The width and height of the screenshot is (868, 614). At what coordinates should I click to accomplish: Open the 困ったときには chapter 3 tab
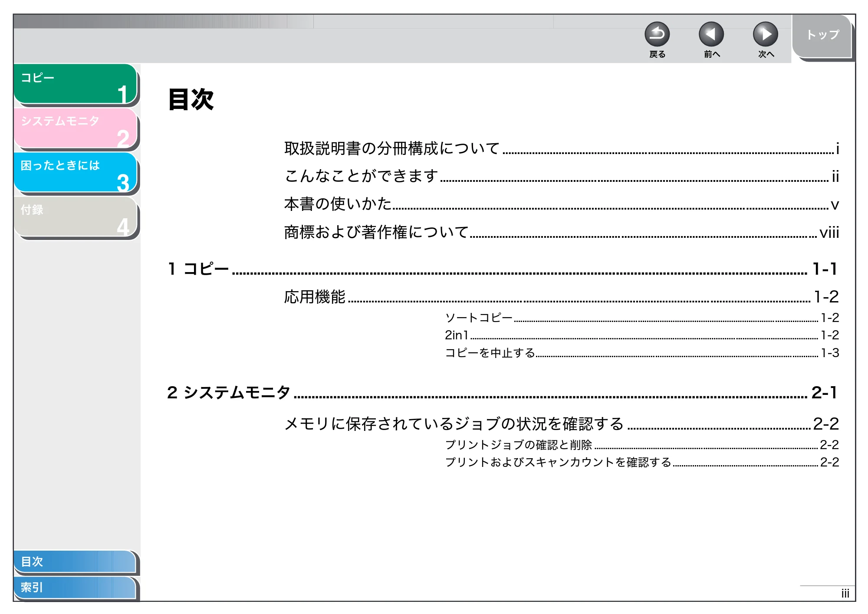point(76,172)
